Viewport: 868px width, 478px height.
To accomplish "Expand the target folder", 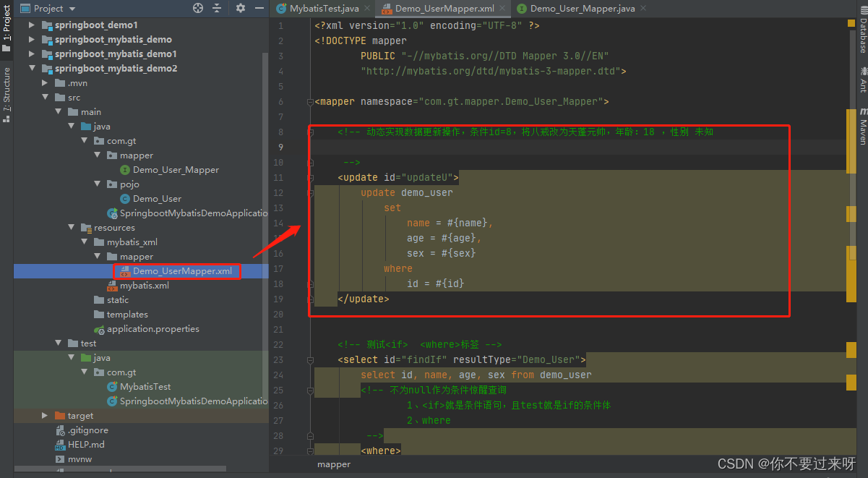I will point(45,416).
